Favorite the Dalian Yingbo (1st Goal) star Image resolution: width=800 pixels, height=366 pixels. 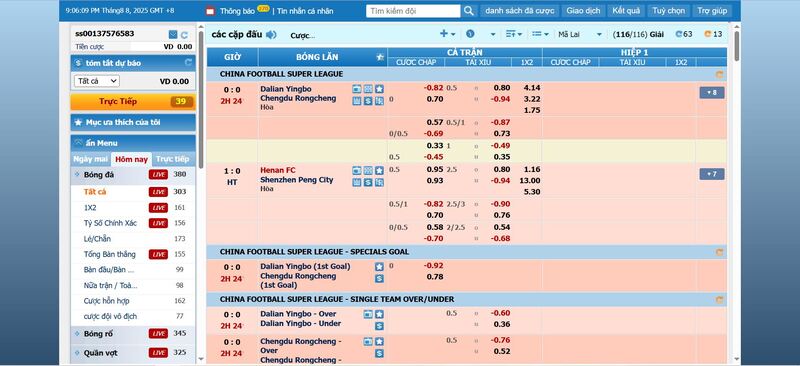(x=379, y=266)
